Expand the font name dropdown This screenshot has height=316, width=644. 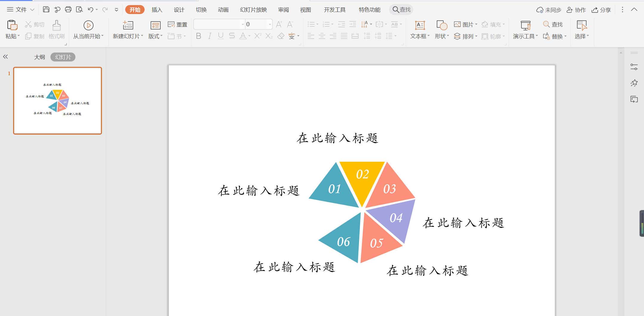tap(243, 24)
